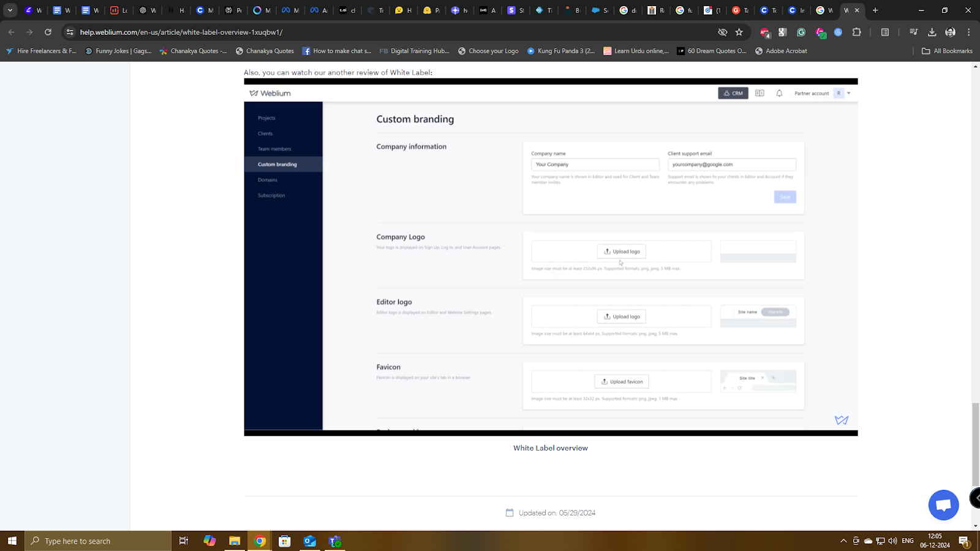Open the AdBlock extension showing 4 blocked ads
980x551 pixels.
click(764, 32)
